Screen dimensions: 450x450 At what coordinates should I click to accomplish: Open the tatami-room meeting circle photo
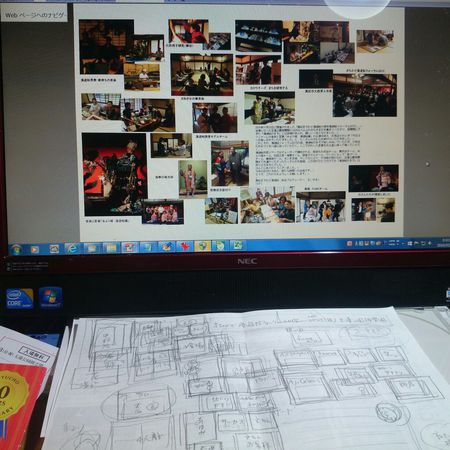(202, 75)
